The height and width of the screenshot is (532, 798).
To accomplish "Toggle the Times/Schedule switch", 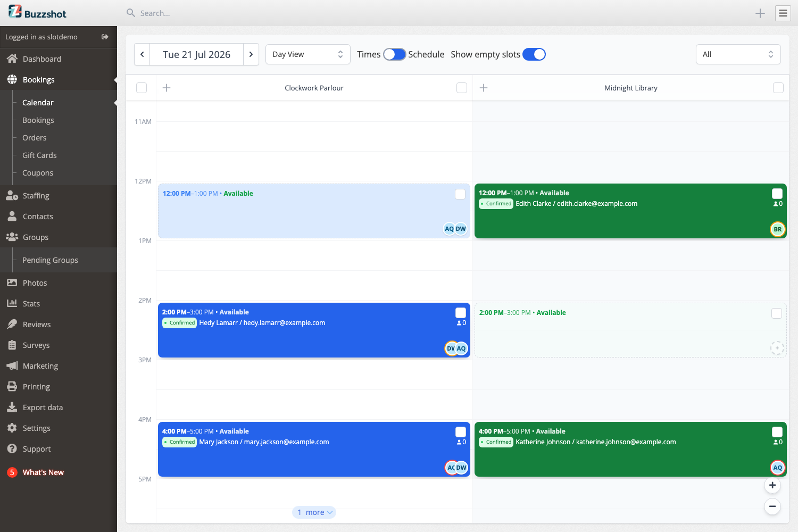I will tap(395, 54).
